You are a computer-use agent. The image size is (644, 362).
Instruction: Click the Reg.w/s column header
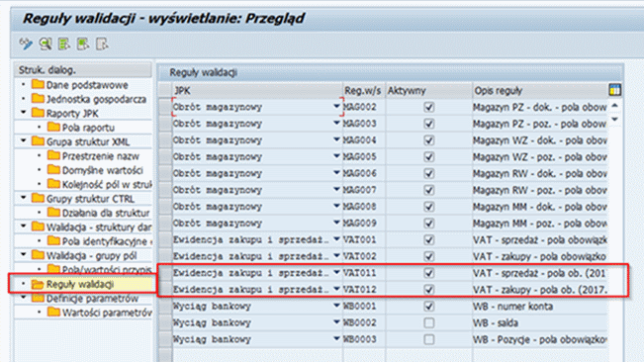click(363, 90)
